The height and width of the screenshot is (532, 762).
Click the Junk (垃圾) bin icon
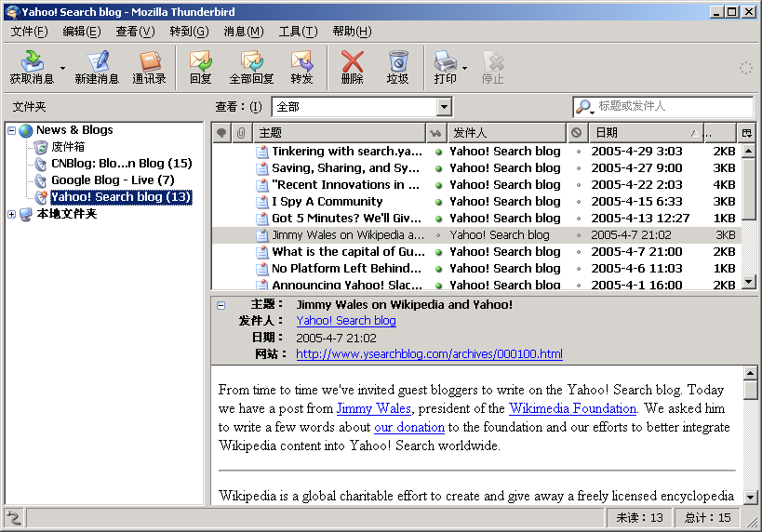point(398,61)
